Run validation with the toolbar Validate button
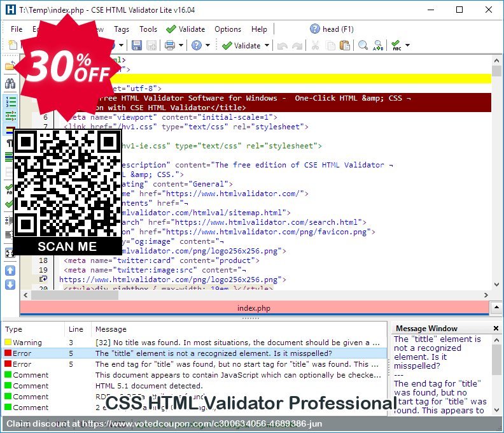The image size is (504, 433). [x=241, y=46]
